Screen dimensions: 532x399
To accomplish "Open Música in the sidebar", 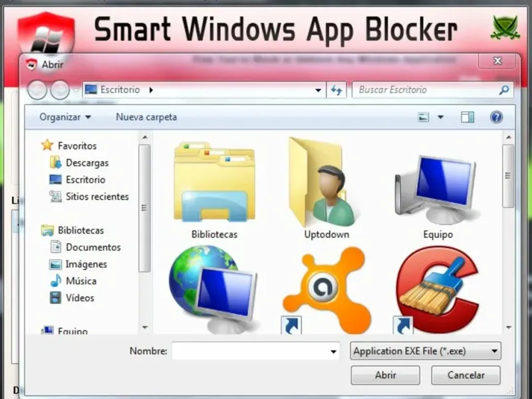I will (x=81, y=281).
